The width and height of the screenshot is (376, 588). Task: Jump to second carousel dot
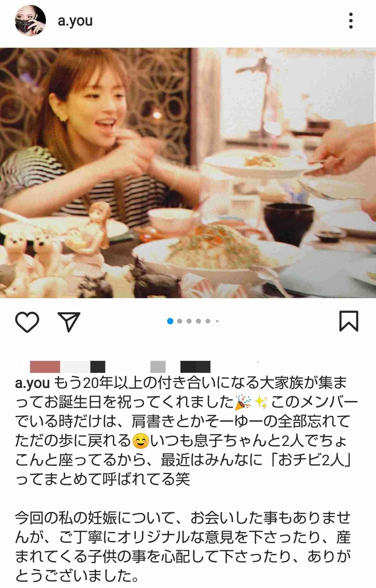[x=180, y=321]
